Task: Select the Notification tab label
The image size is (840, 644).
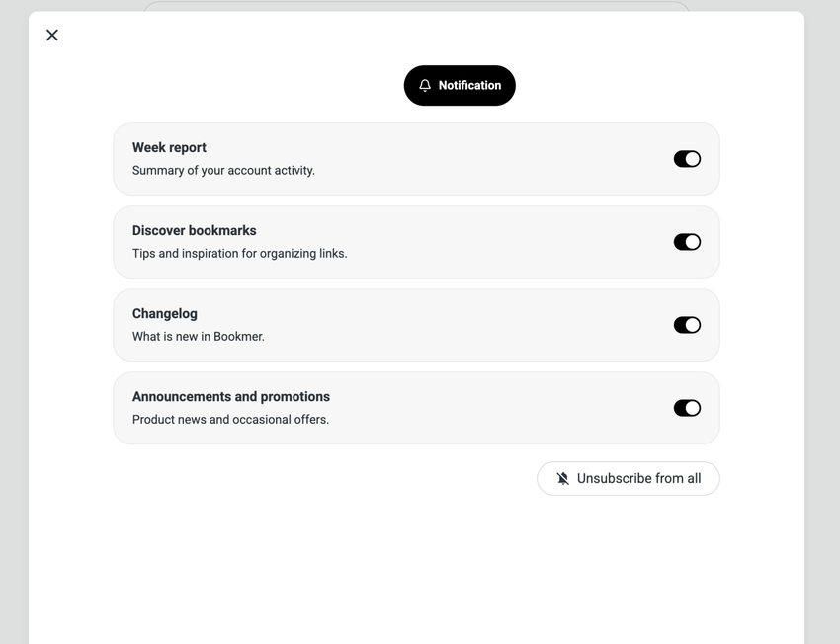Action: coord(469,86)
